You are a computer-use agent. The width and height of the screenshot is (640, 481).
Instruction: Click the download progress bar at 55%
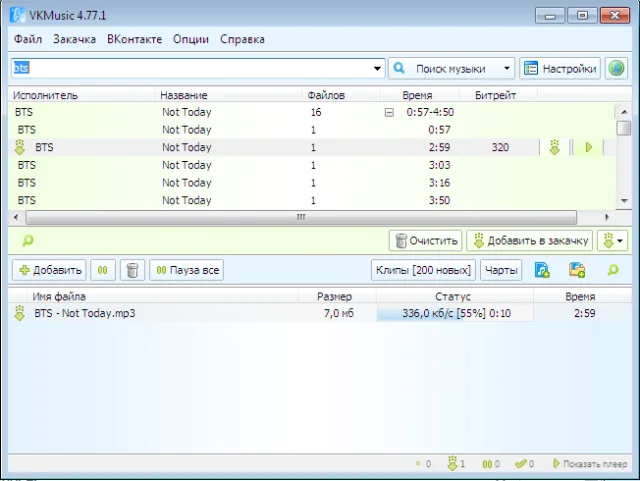455,314
